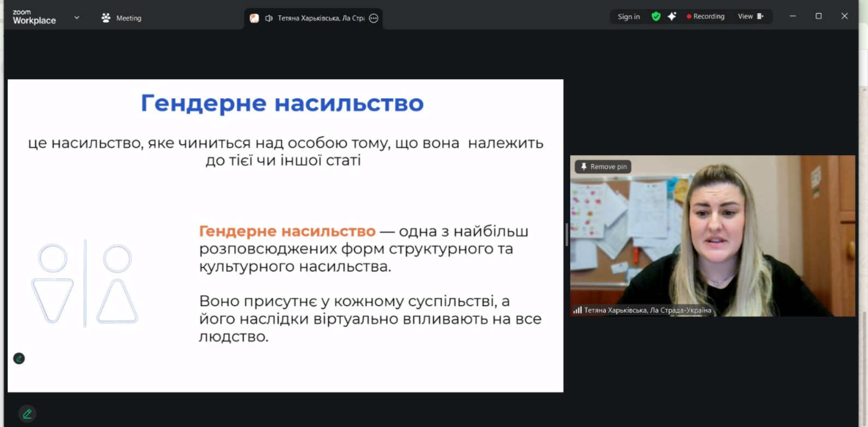This screenshot has width=868, height=427.
Task: Open the three-dot more options in tab
Action: pyautogui.click(x=374, y=18)
